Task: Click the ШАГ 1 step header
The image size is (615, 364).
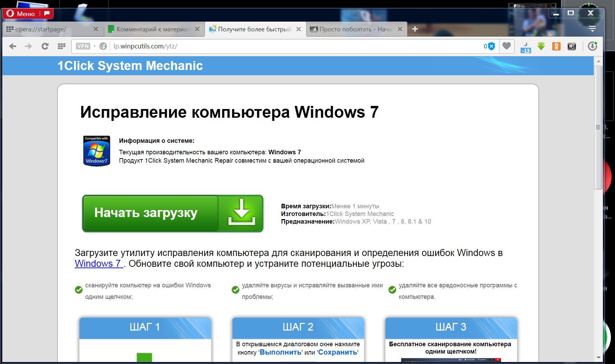Action: click(145, 327)
